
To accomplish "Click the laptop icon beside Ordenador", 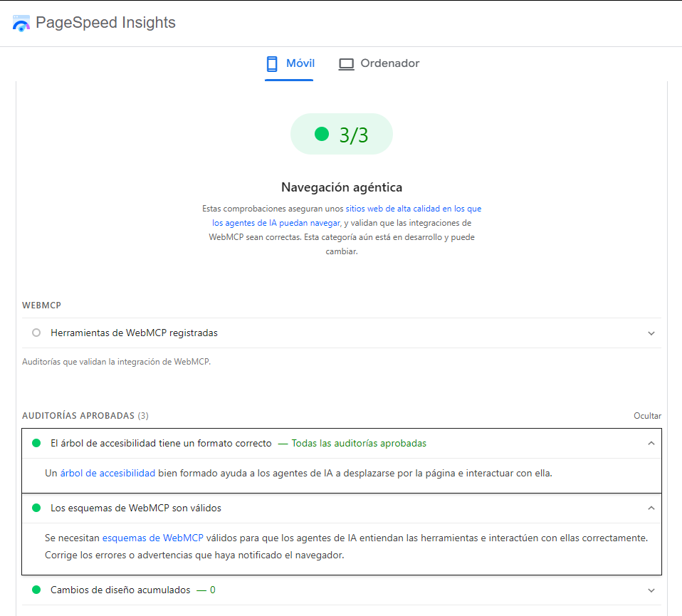I will pyautogui.click(x=346, y=64).
